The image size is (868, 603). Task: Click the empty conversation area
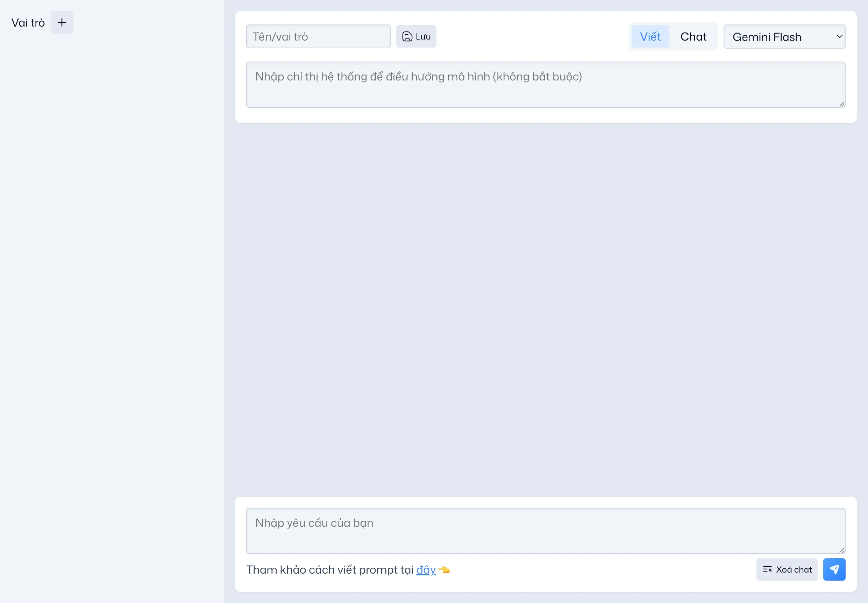point(545,310)
